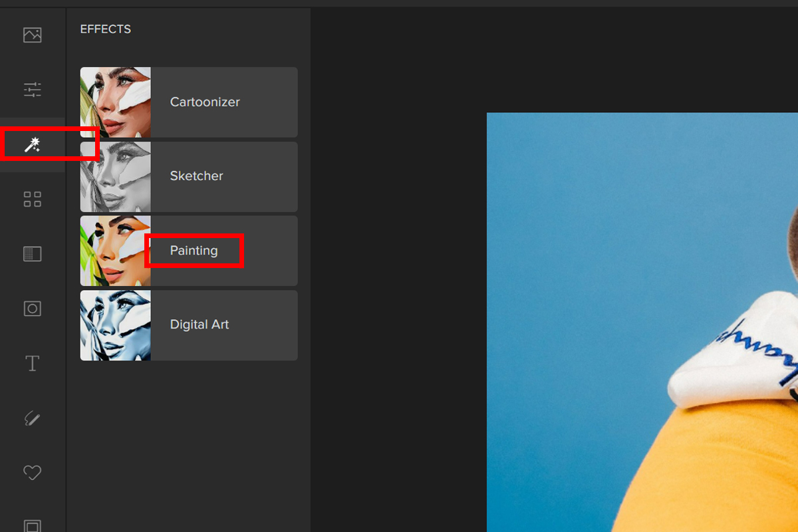This screenshot has width=798, height=532.
Task: Select the Text tool T icon
Action: (32, 363)
